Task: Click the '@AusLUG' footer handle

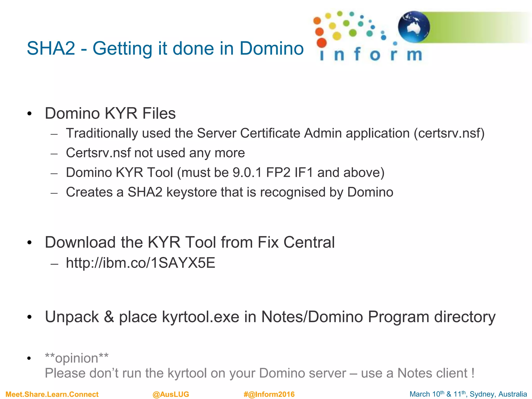Action: (171, 394)
